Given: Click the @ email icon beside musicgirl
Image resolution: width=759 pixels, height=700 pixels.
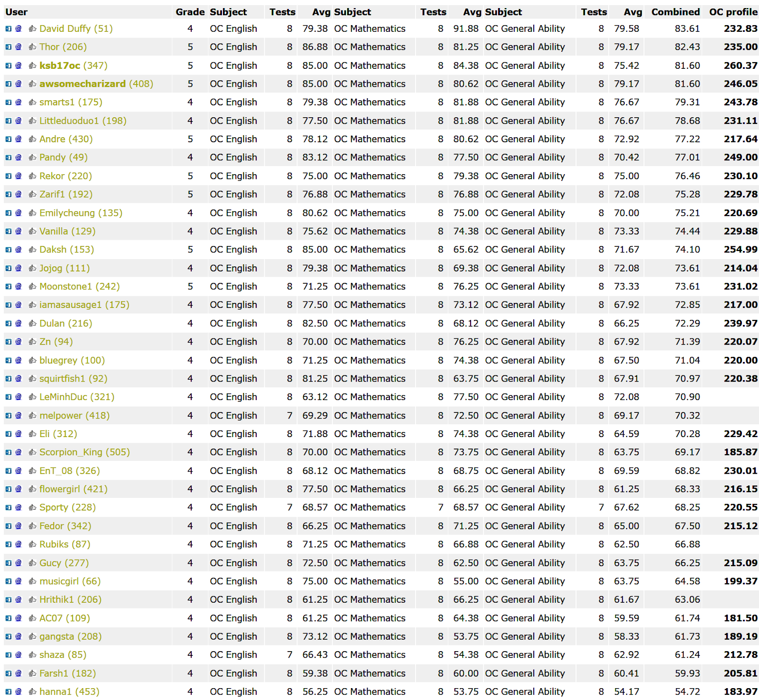Looking at the screenshot, I should tap(19, 581).
